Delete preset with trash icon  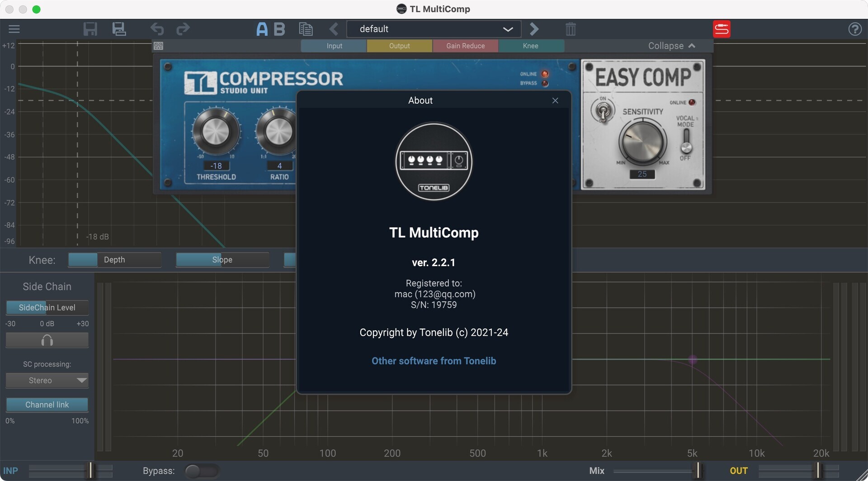(x=571, y=29)
